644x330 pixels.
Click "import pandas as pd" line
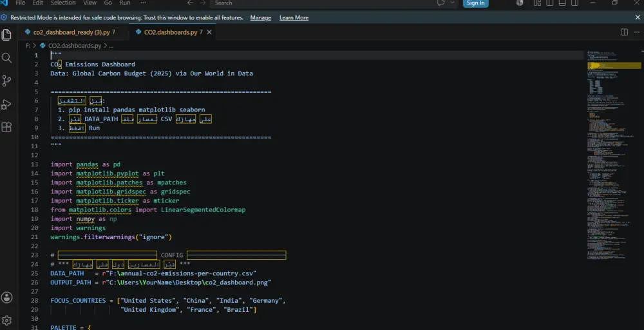click(x=86, y=164)
